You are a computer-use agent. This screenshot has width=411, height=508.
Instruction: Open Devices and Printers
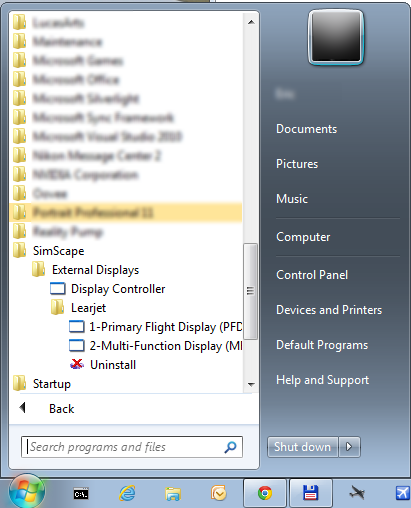329,310
